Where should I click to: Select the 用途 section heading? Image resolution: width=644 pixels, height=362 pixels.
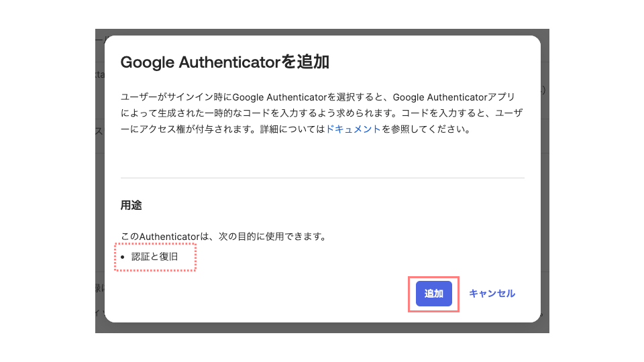(131, 205)
